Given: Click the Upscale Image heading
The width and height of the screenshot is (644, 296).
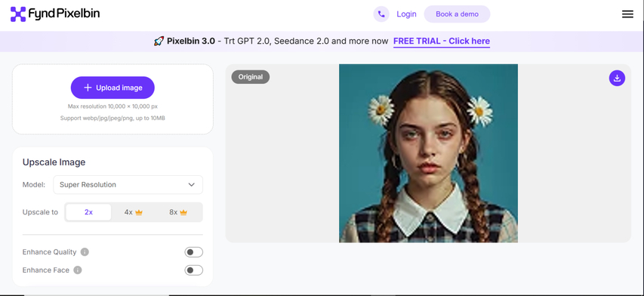Looking at the screenshot, I should pyautogui.click(x=54, y=162).
